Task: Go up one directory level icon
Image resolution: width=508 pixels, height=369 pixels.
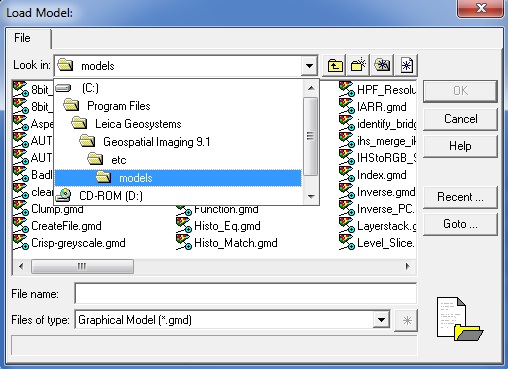Action: 334,65
